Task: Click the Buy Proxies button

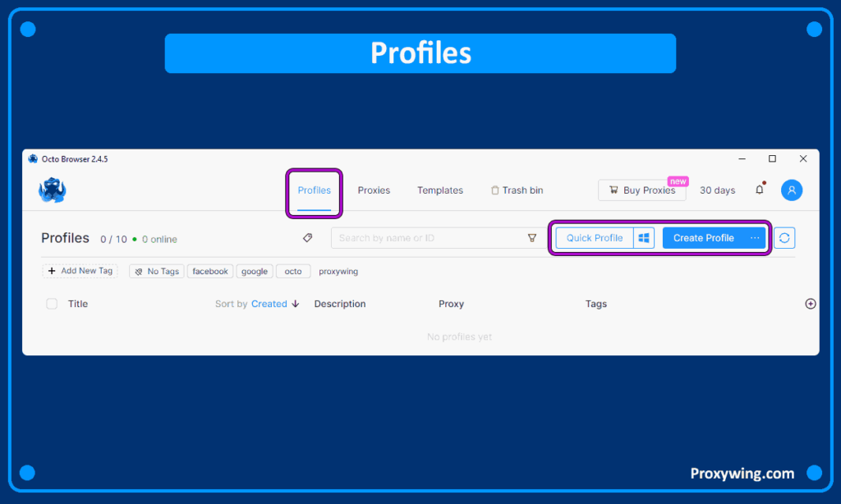Action: (x=641, y=190)
